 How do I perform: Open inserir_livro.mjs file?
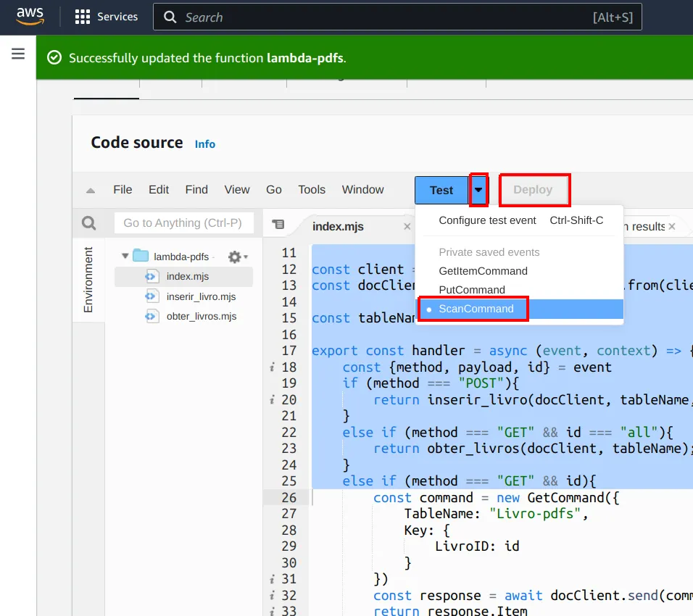[201, 297]
